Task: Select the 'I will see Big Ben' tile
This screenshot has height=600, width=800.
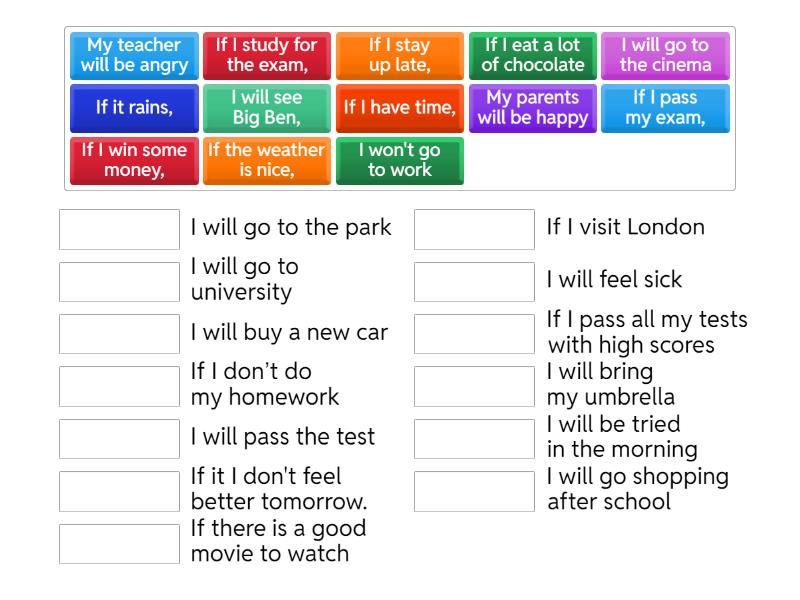Action: (x=267, y=108)
